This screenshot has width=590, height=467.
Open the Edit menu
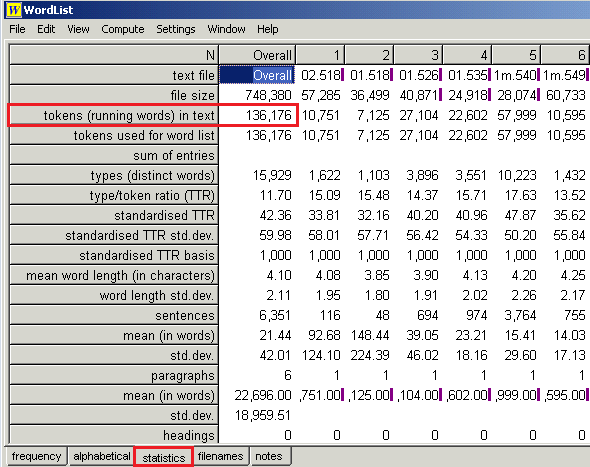point(46,29)
